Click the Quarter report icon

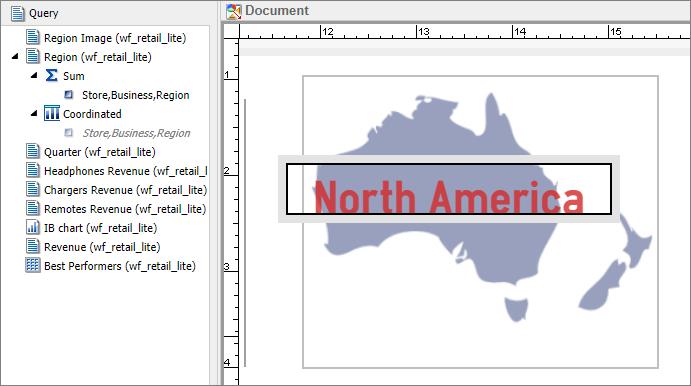(x=33, y=151)
